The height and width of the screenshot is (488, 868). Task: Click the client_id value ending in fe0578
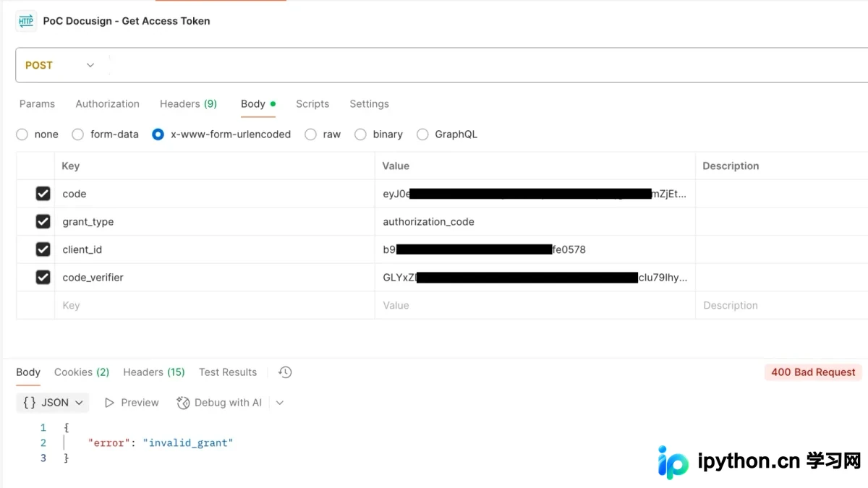(535, 249)
